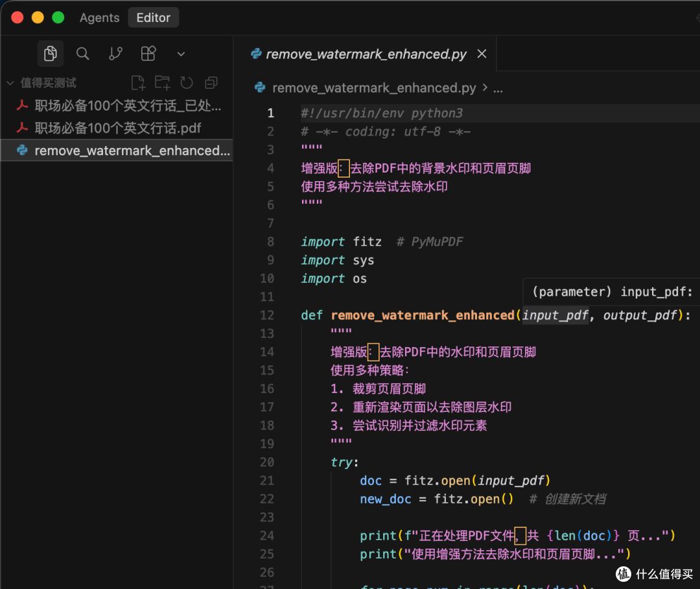The height and width of the screenshot is (589, 700).
Task: Click line number 12 in gutter
Action: [267, 315]
